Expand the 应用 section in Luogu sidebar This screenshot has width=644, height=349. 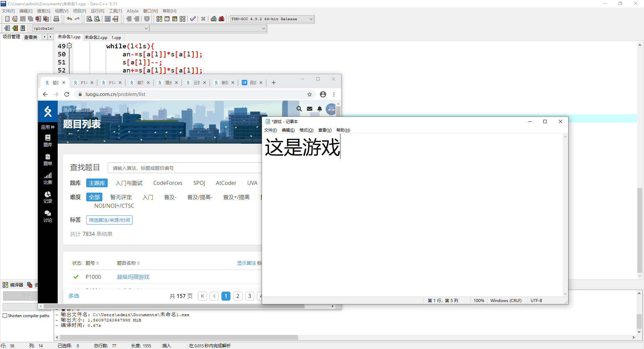(48, 127)
